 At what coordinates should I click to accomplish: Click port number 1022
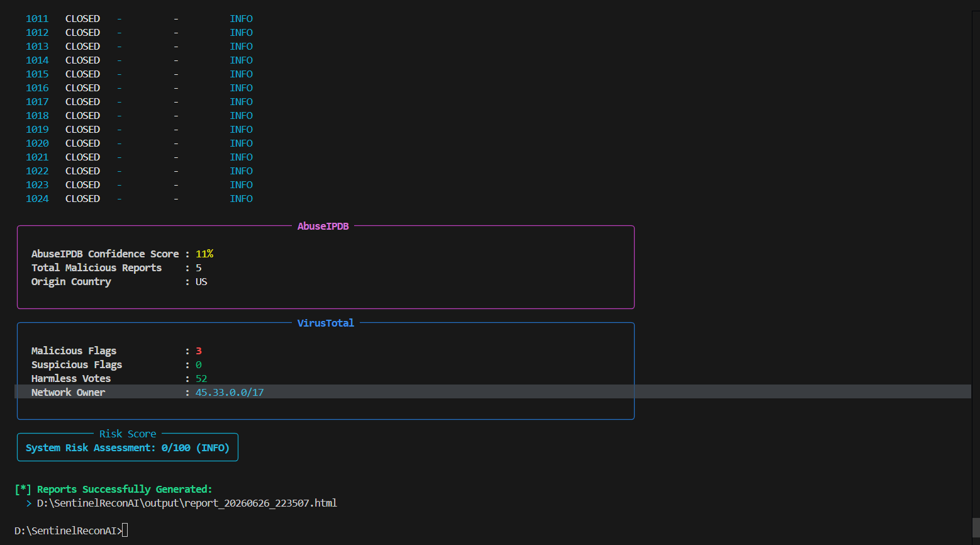point(37,171)
